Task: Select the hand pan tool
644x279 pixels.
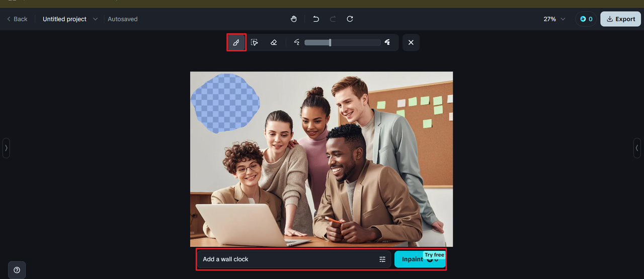Action: point(294,19)
